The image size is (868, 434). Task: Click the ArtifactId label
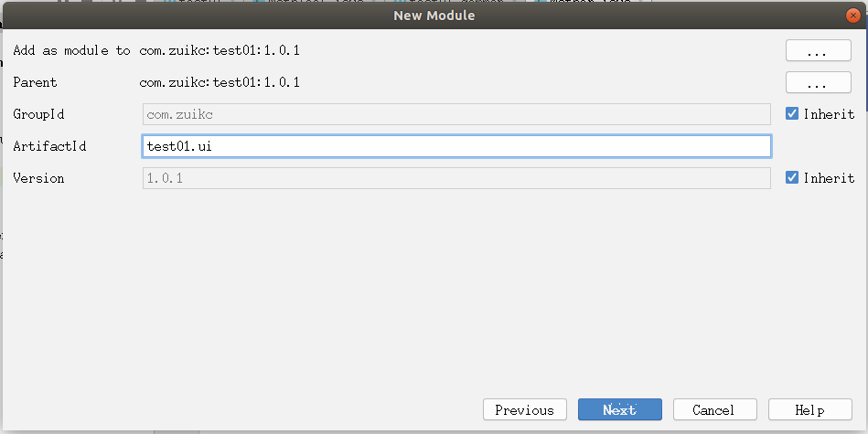(x=49, y=146)
